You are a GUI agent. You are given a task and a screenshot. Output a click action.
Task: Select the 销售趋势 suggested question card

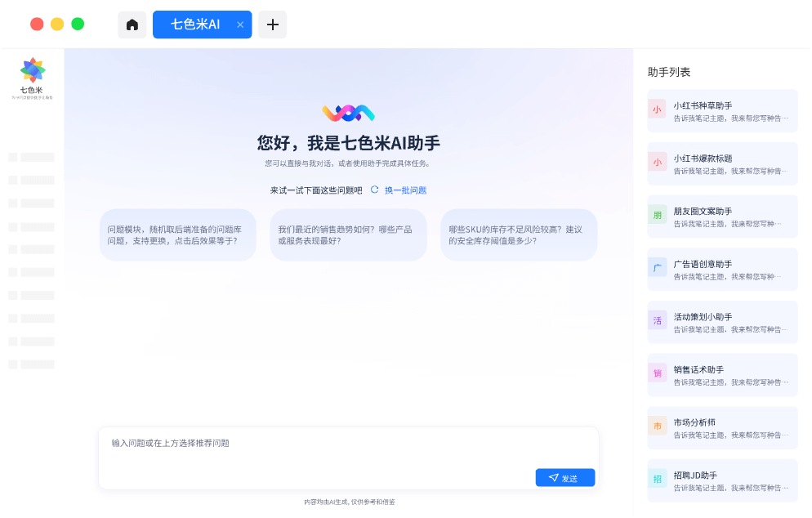pyautogui.click(x=348, y=235)
